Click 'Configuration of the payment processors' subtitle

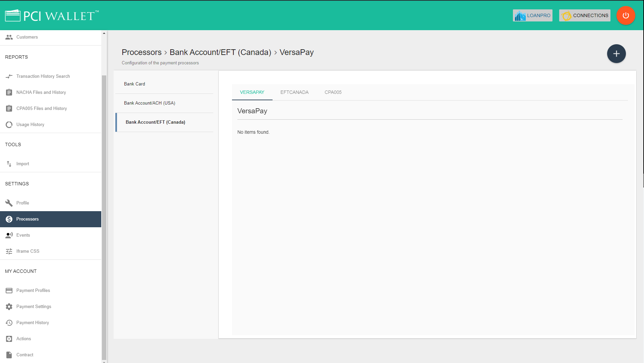[160, 63]
